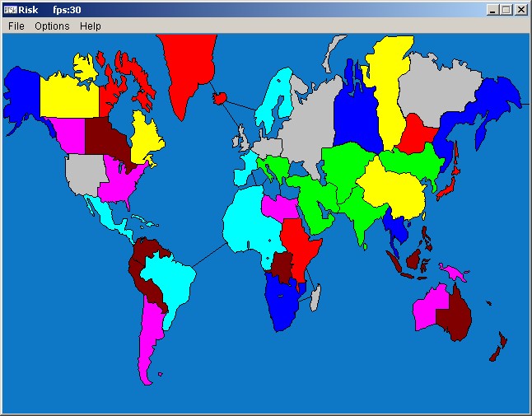Select the dark red Venezuela territory
The width and height of the screenshot is (532, 416).
[x=146, y=246]
